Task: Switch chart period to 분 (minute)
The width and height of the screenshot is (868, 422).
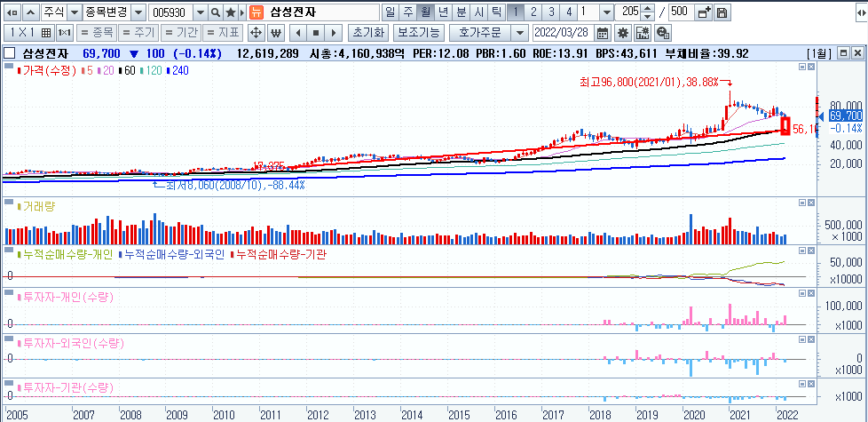Action: (x=462, y=12)
